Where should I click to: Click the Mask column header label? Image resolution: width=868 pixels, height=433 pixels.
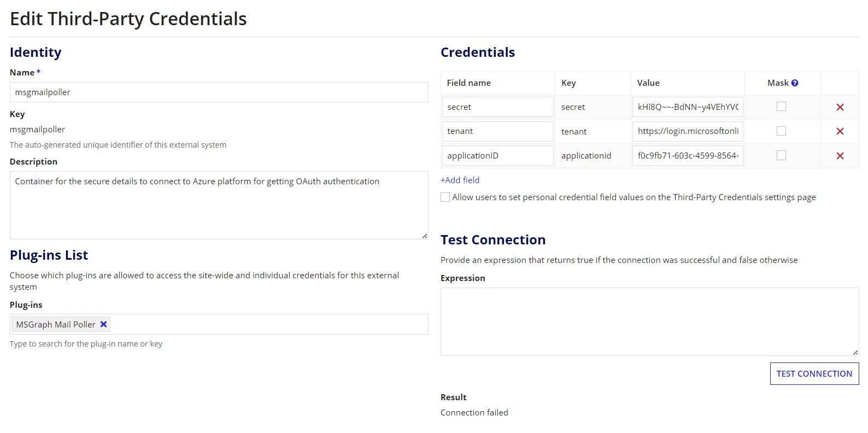[778, 83]
